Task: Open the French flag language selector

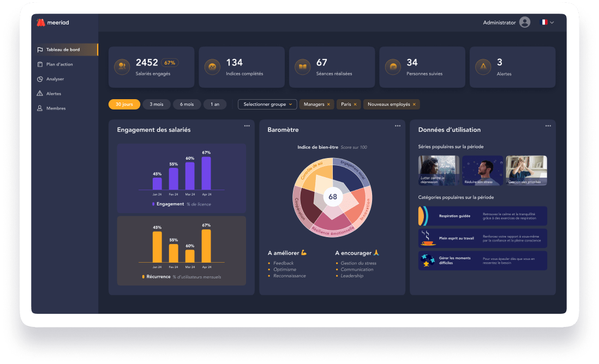Action: coord(547,22)
